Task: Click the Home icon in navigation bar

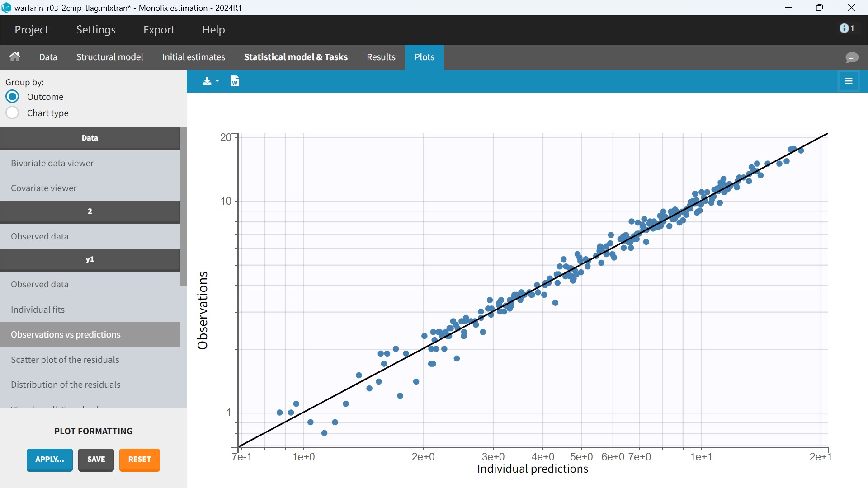Action: click(x=15, y=57)
